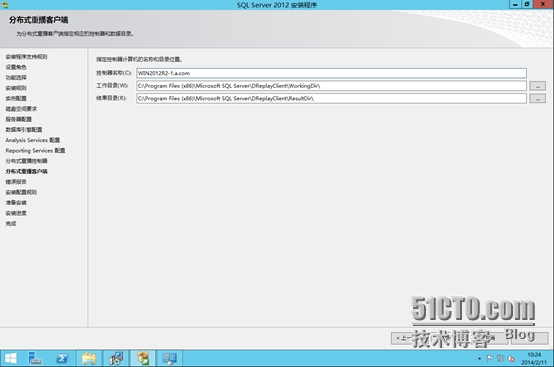Screen dimensions: 554x367
Task: Open the 安装规则 step
Action: tap(16, 88)
